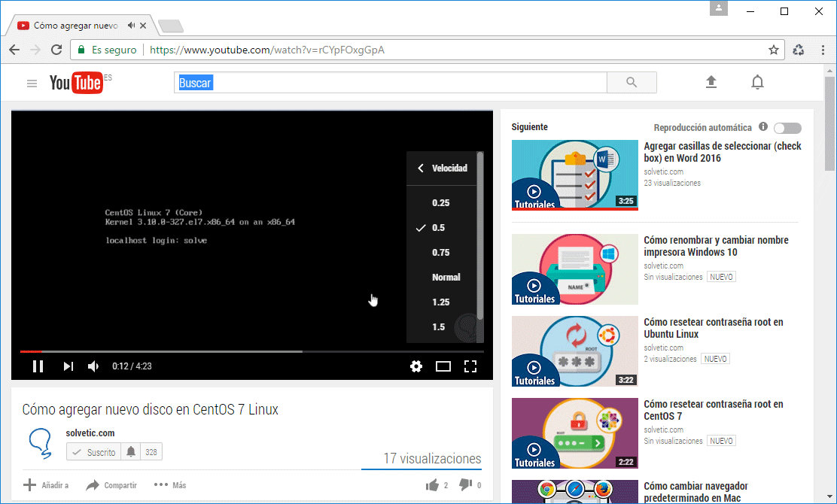Open the solvetic channel avatar
Viewport: 837px width, 504px height.
(41, 444)
